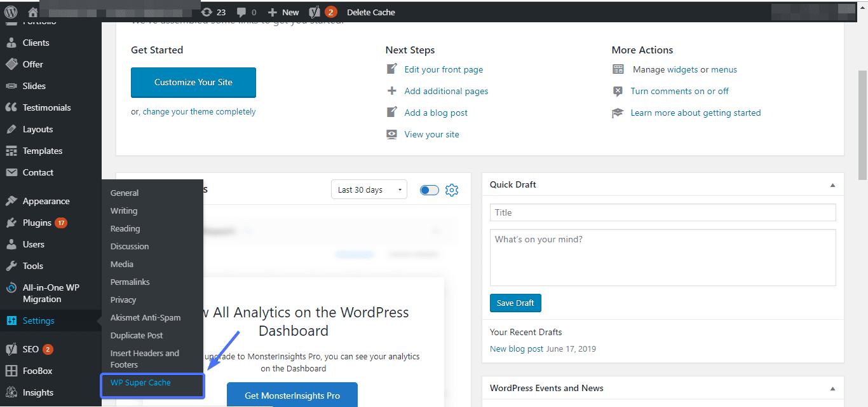This screenshot has width=868, height=407.
Task: Click the All-in-One WP Migration icon
Action: [11, 287]
